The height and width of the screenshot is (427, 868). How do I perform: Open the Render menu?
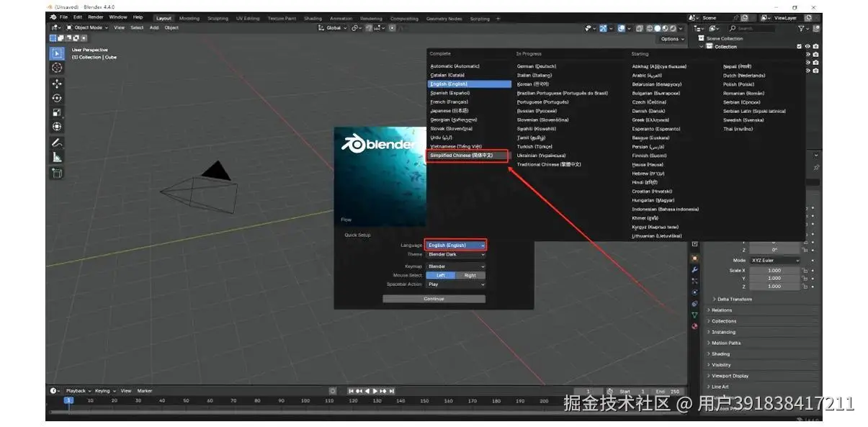click(96, 17)
